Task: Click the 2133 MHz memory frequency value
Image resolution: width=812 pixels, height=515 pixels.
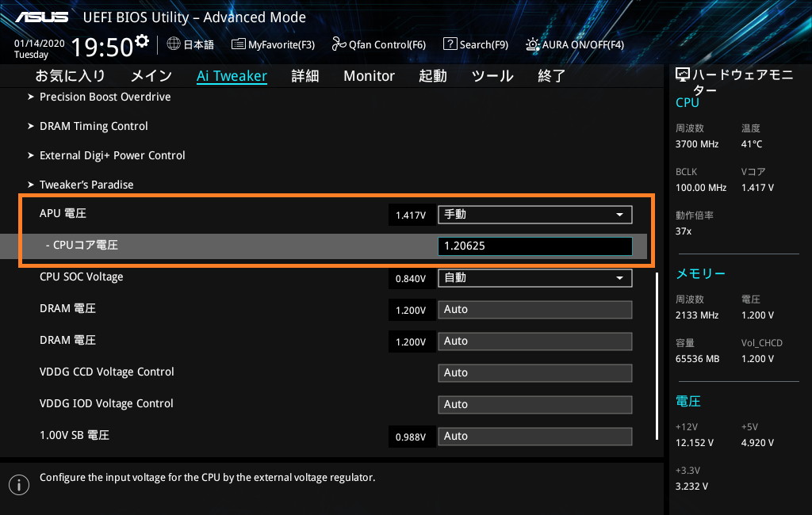Action: 697,315
